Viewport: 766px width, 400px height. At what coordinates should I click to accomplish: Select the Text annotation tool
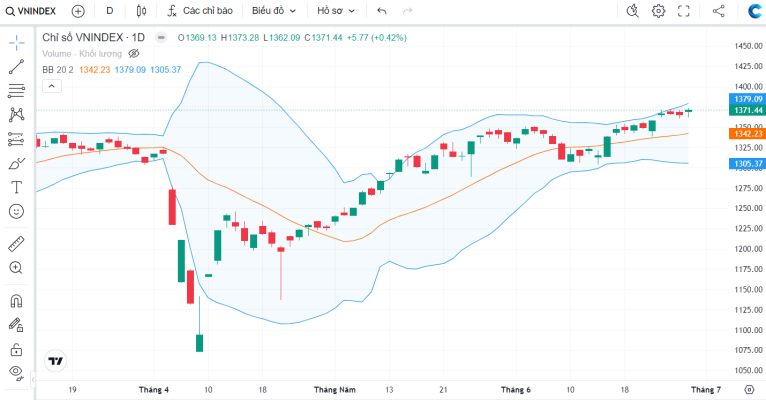(16, 187)
